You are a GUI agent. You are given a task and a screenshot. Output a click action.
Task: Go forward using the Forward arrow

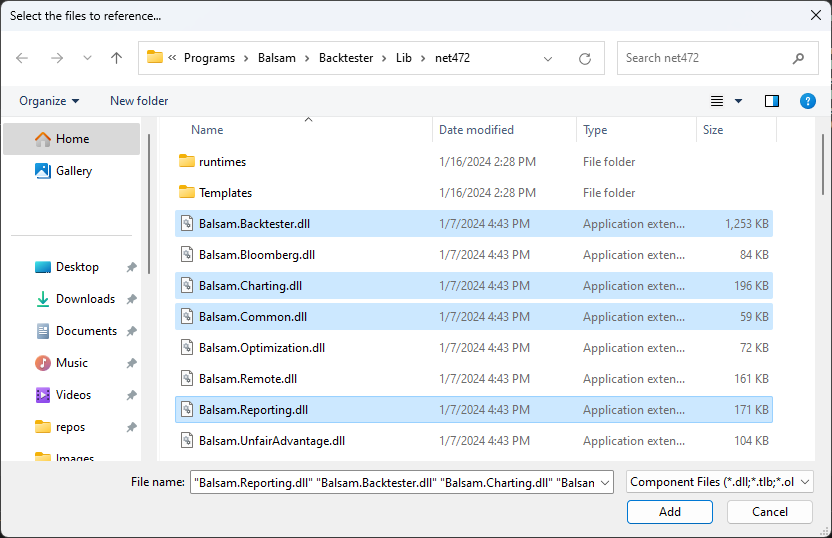pyautogui.click(x=57, y=58)
